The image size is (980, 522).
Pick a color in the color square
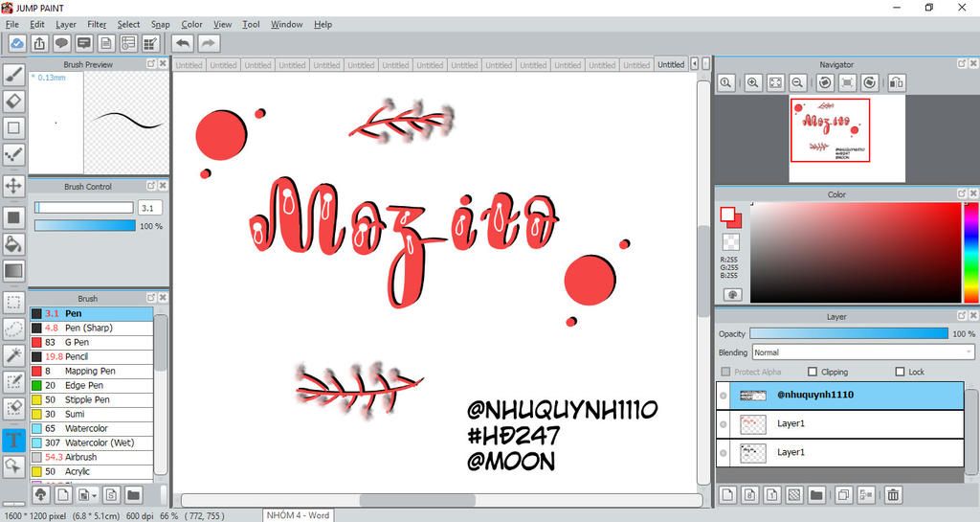click(855, 252)
